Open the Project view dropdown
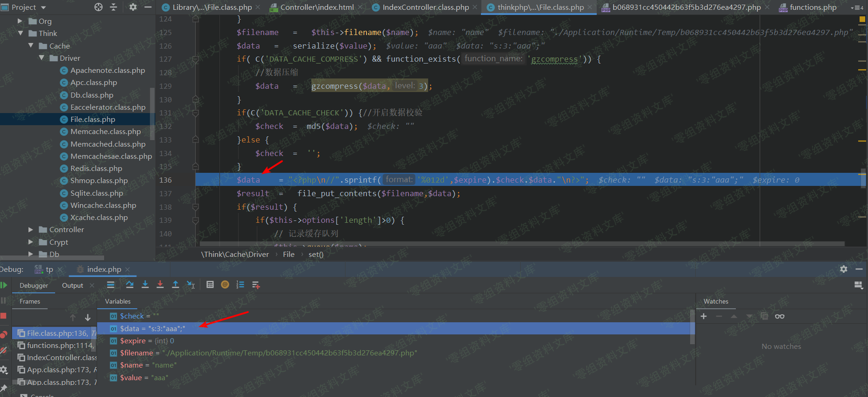 click(43, 7)
